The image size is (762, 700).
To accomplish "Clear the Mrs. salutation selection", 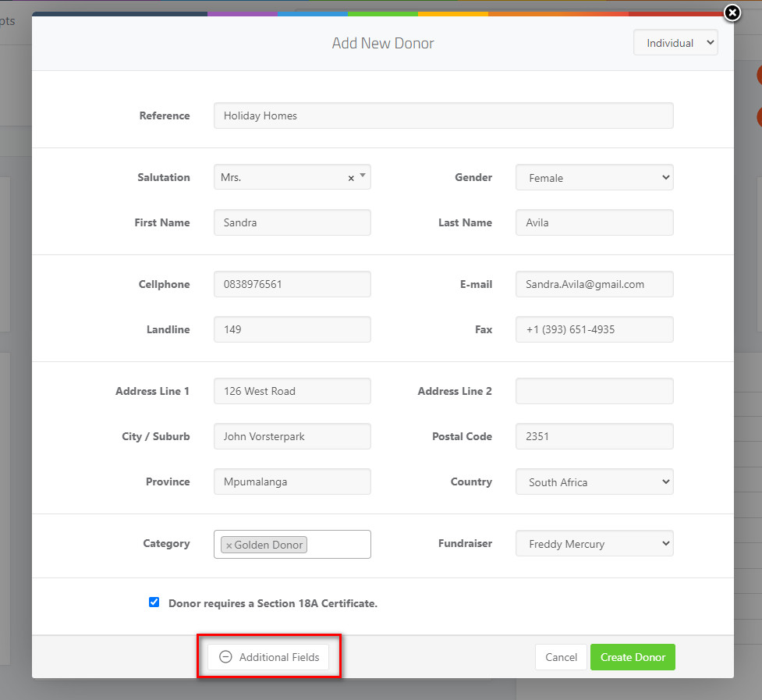I will click(x=351, y=178).
